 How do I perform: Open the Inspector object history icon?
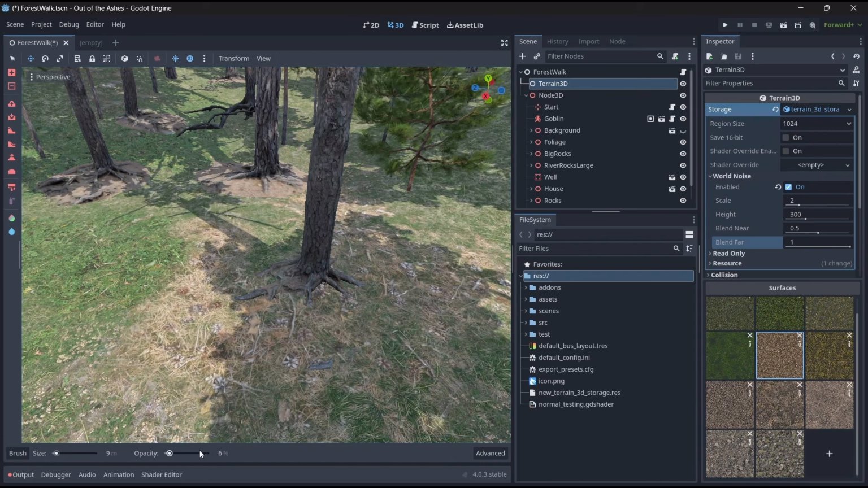click(x=856, y=56)
